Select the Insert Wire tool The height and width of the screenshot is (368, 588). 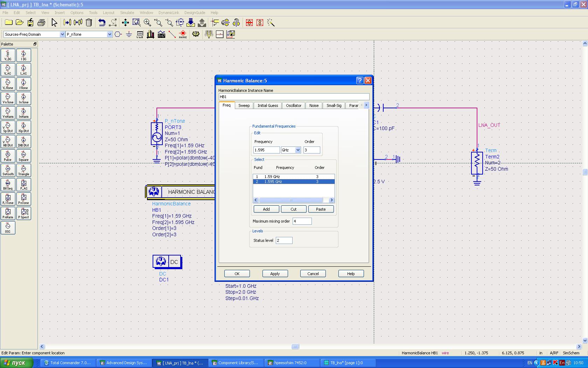(x=172, y=34)
